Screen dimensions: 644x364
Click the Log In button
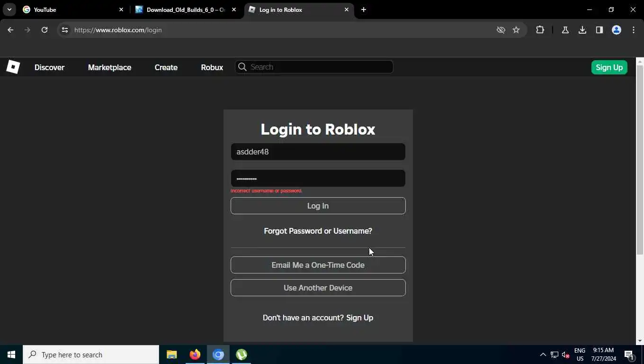[x=318, y=206]
